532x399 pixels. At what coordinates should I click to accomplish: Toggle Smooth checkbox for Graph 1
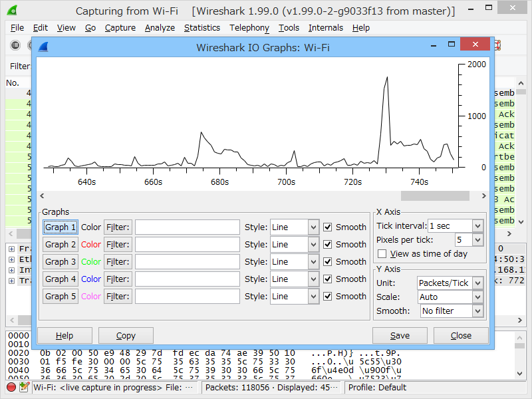click(327, 227)
